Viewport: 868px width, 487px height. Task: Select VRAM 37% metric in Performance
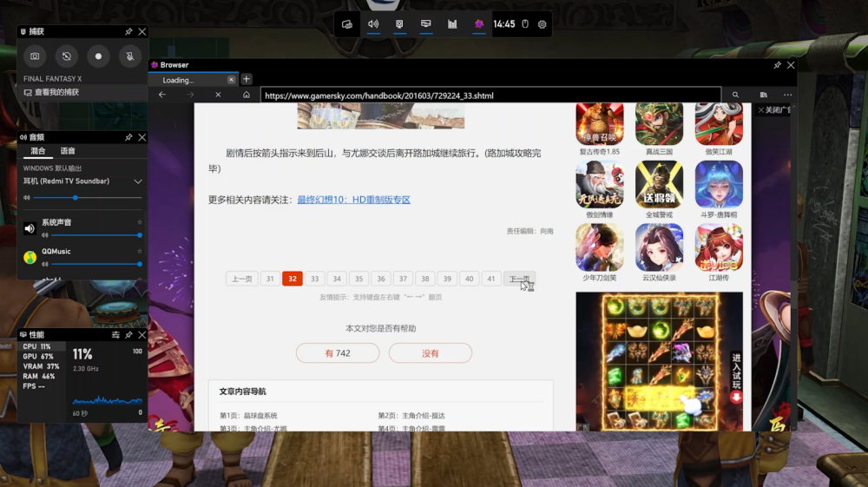(x=41, y=366)
